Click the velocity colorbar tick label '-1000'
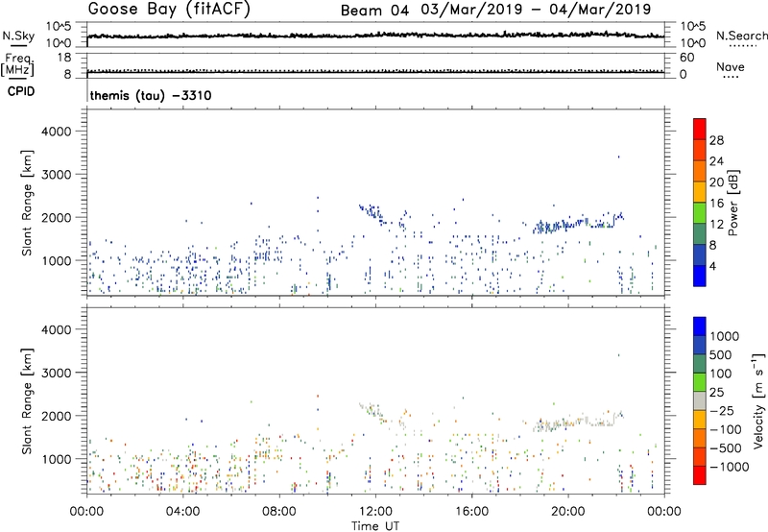Screen dimensions: 768x532 729,467
